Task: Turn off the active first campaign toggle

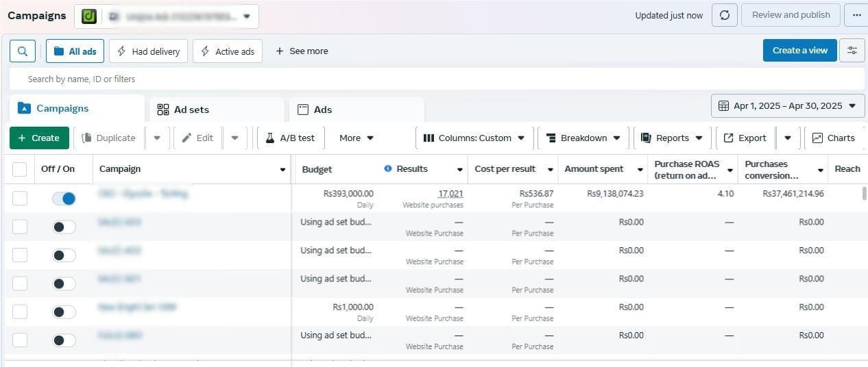Action: pyautogui.click(x=64, y=199)
